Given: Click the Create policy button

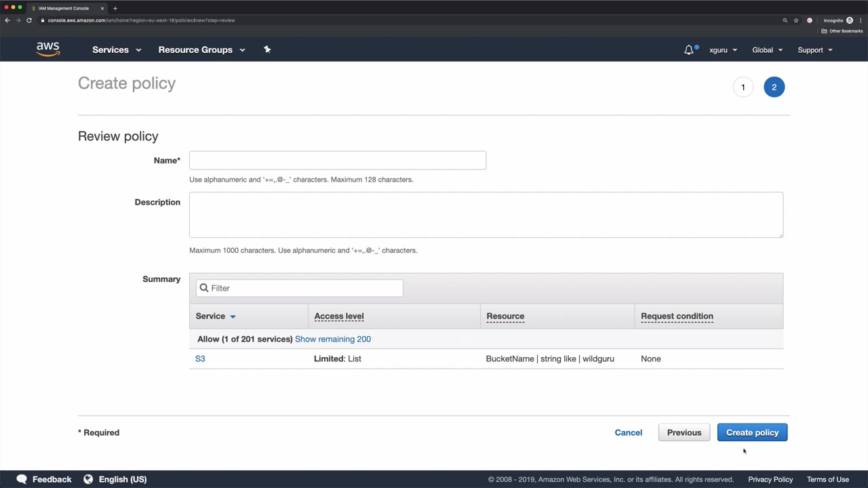Looking at the screenshot, I should tap(752, 432).
